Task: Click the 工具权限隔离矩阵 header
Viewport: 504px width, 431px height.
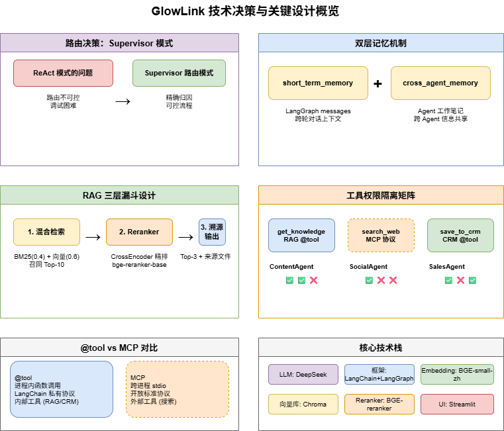Action: click(x=381, y=195)
